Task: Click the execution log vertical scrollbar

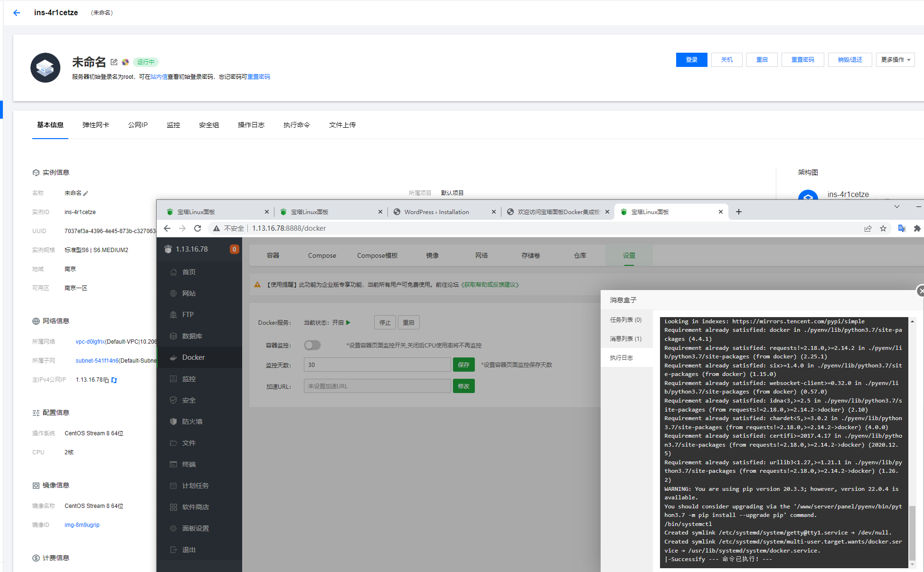Action: click(912, 534)
